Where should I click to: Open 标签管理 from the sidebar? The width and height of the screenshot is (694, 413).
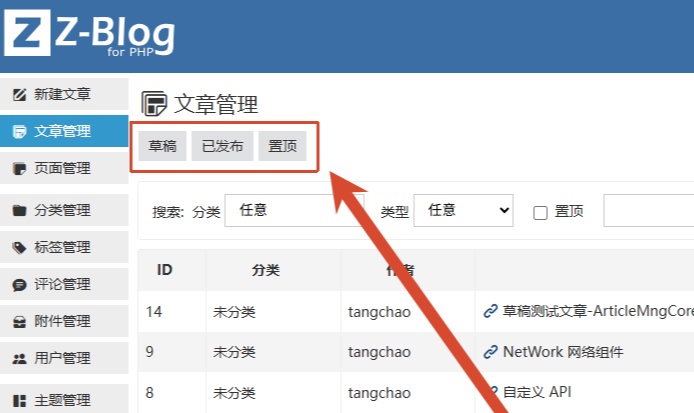click(64, 247)
